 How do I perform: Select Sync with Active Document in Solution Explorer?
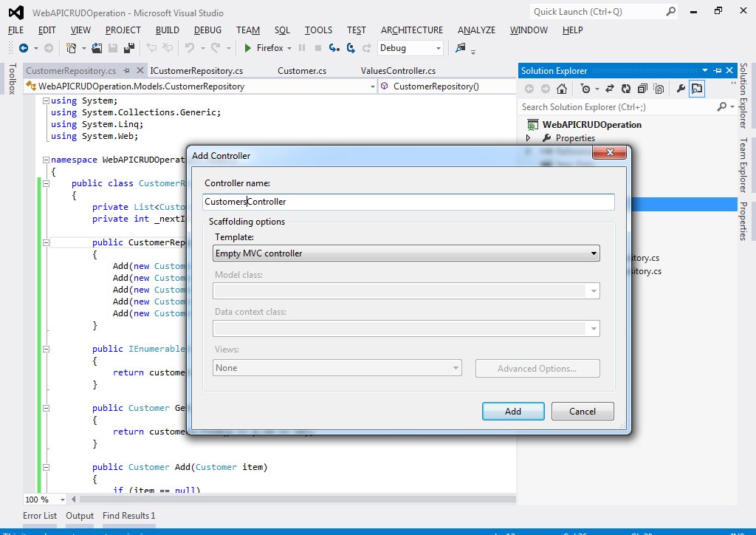coord(610,88)
